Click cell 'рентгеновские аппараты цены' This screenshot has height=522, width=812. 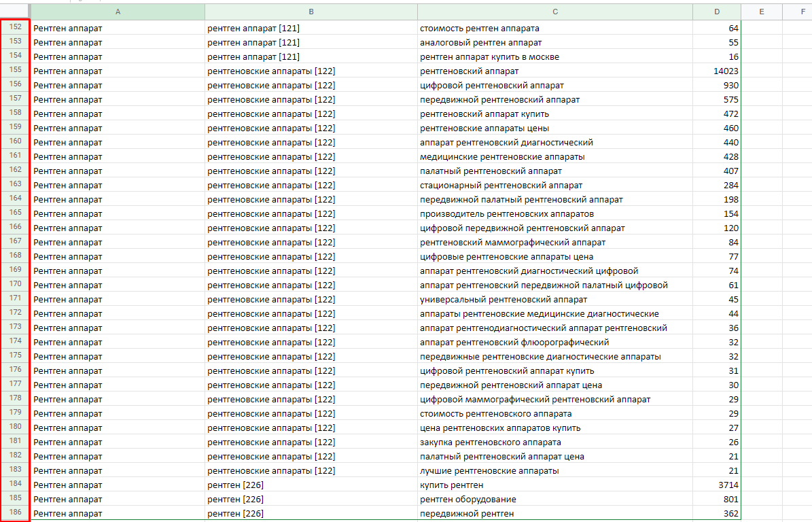tap(554, 128)
